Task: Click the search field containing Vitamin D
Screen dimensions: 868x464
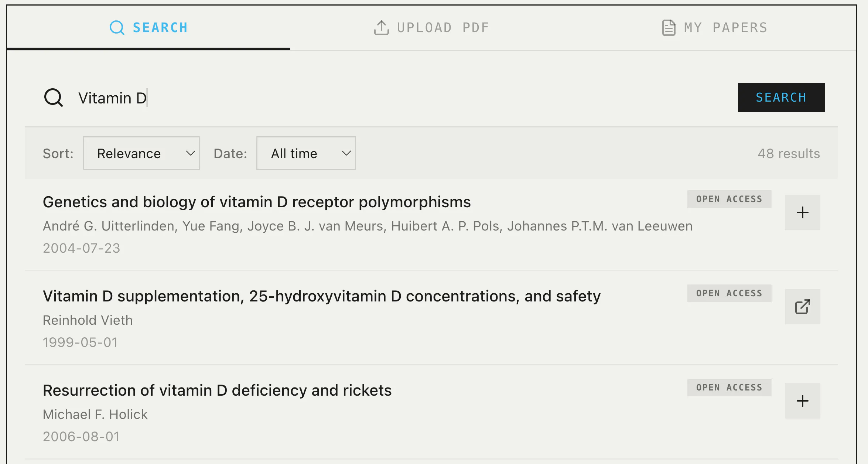Action: [x=403, y=98]
